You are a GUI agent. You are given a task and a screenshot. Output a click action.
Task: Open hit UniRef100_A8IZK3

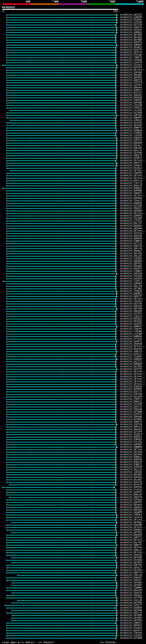(131, 15)
